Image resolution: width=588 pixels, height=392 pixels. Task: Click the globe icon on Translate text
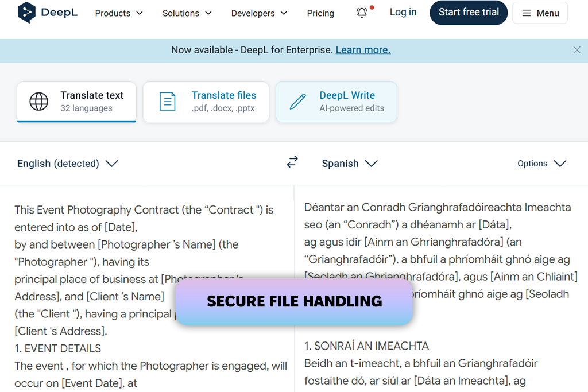39,102
